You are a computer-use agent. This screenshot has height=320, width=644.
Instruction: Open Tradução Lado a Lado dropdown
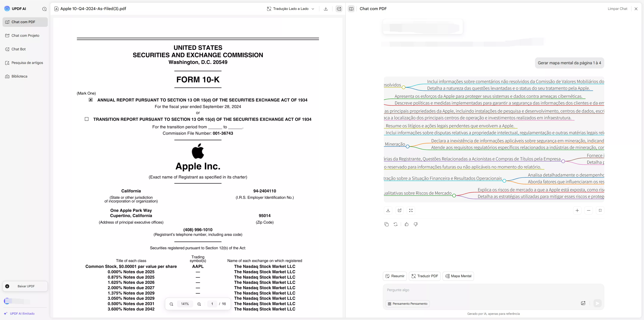pyautogui.click(x=290, y=9)
